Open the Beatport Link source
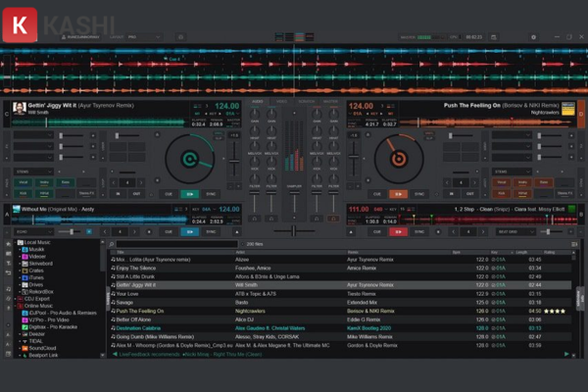 (43, 355)
